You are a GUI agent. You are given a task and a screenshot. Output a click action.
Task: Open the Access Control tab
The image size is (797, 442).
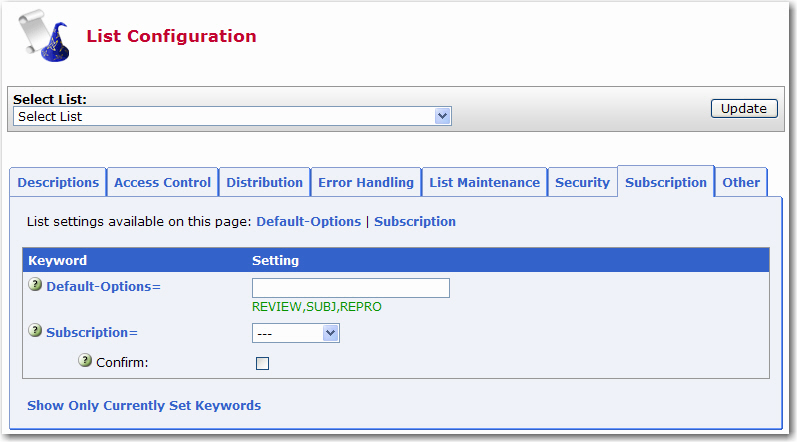tap(162, 182)
